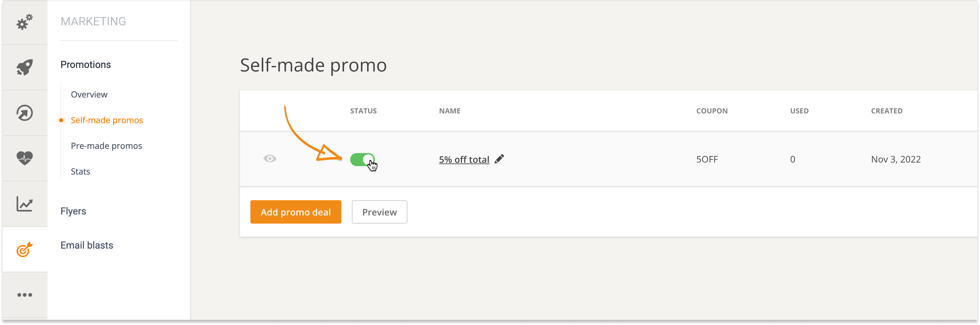Image resolution: width=980 pixels, height=325 pixels.
Task: Select the rocket launch icon
Action: [25, 67]
